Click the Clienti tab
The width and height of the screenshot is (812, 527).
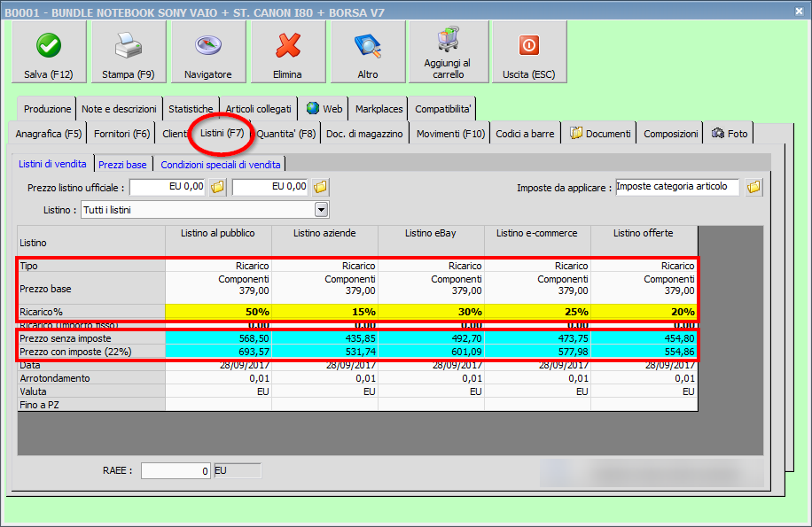(175, 134)
